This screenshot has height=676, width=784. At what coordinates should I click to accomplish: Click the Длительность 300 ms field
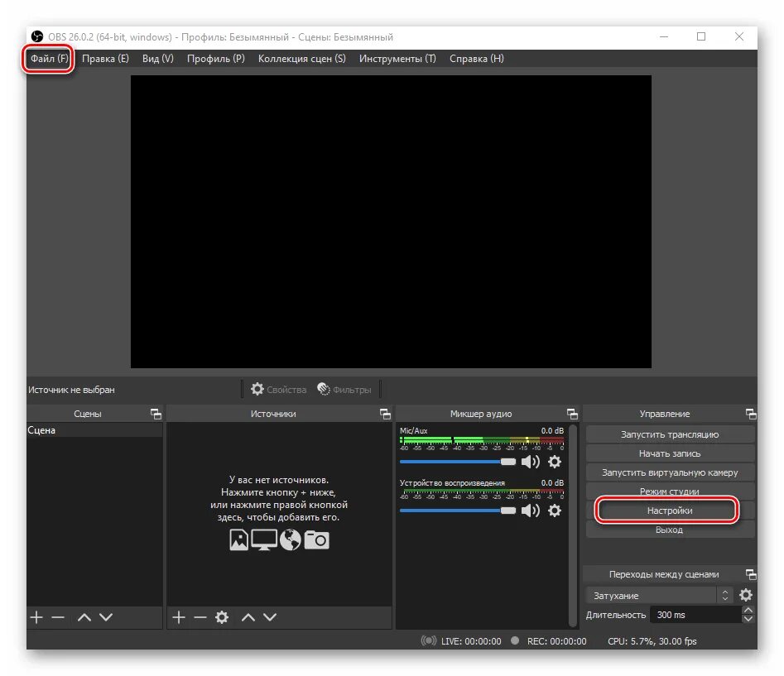[695, 615]
